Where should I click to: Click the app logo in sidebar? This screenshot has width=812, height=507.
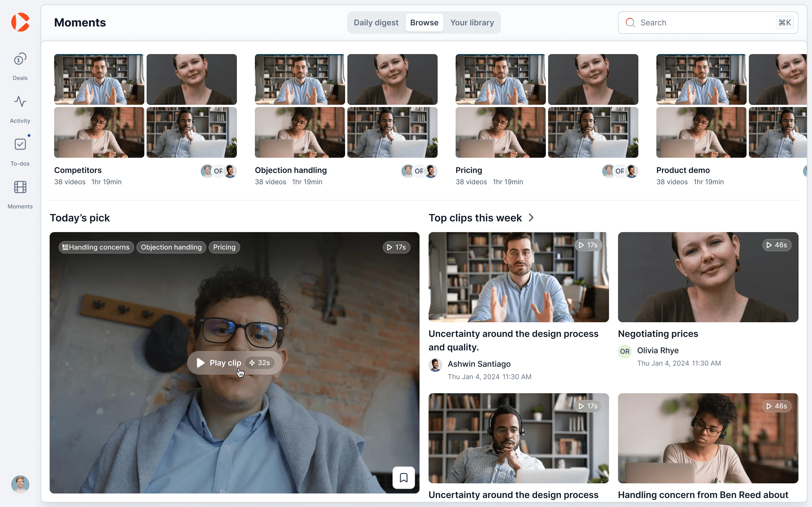[x=20, y=22]
